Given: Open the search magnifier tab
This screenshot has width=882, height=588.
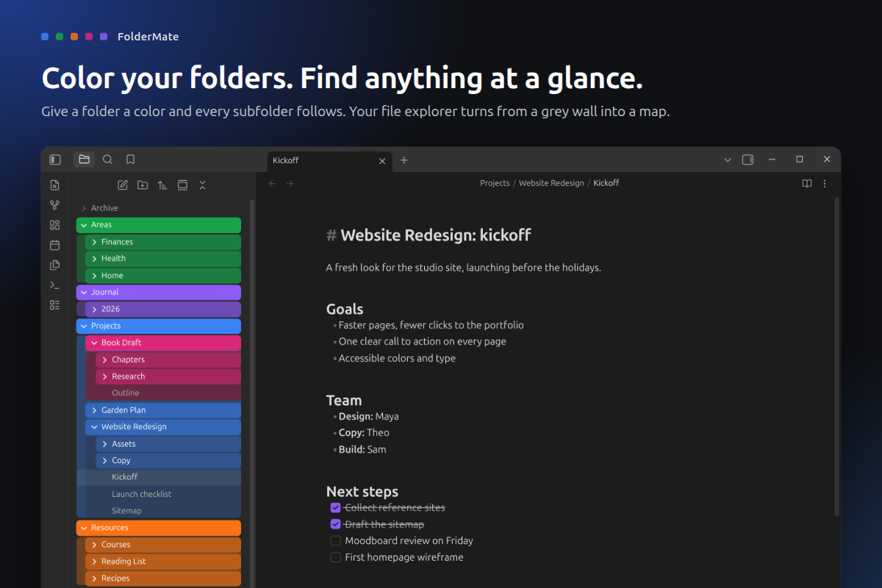Looking at the screenshot, I should coord(107,159).
